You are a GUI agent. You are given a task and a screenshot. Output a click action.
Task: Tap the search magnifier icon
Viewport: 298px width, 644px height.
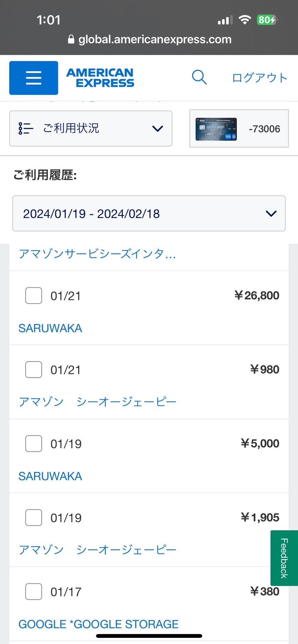pyautogui.click(x=199, y=77)
